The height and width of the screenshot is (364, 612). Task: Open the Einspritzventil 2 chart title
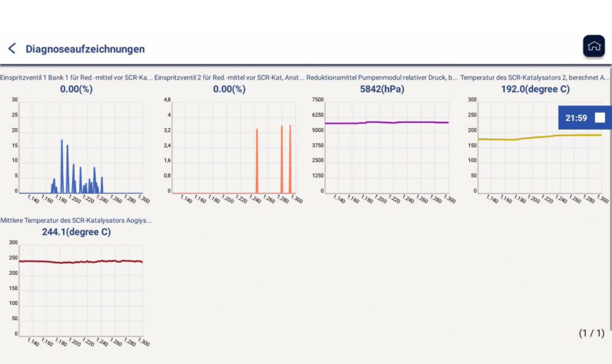tap(229, 77)
